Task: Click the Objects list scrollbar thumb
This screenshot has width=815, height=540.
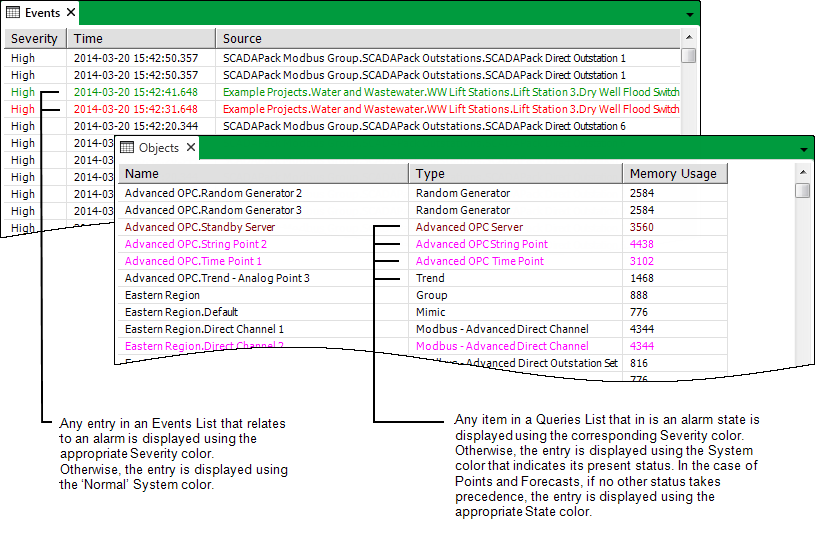Action: 802,191
